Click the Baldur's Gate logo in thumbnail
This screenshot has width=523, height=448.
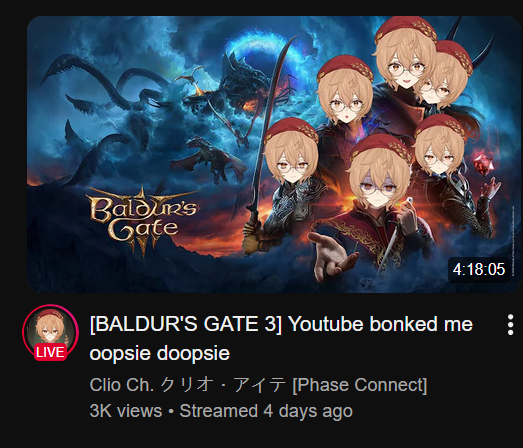tap(143, 220)
